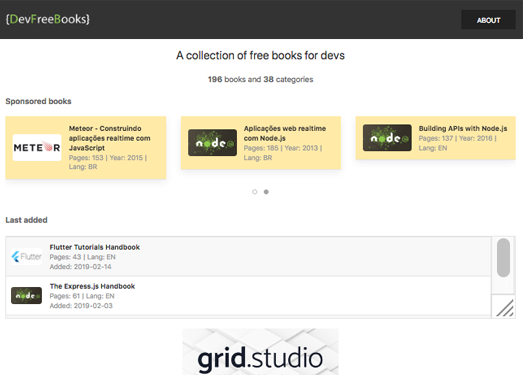Click 'Pages: 153 | Year: 2015' Meteor details

pyautogui.click(x=108, y=162)
